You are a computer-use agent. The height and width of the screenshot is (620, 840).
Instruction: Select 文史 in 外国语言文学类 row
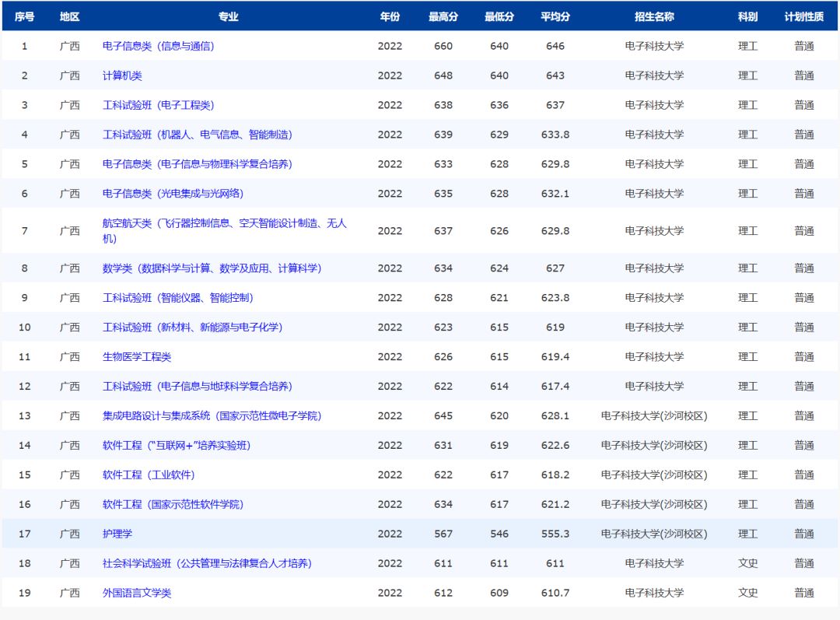[x=748, y=592]
